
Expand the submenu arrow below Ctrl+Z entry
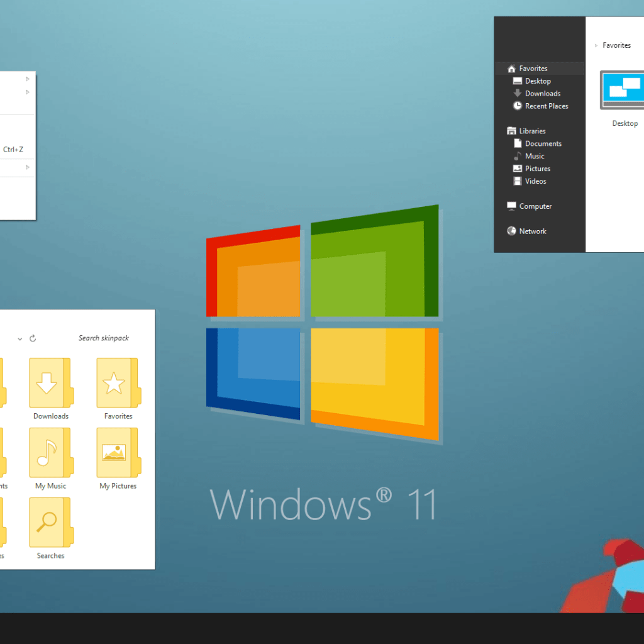(28, 167)
